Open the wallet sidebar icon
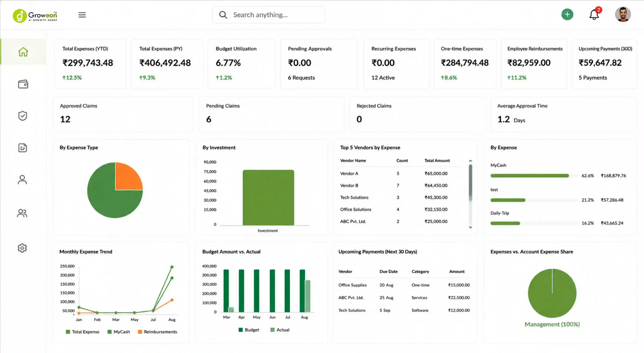This screenshot has width=644, height=353. (x=23, y=84)
